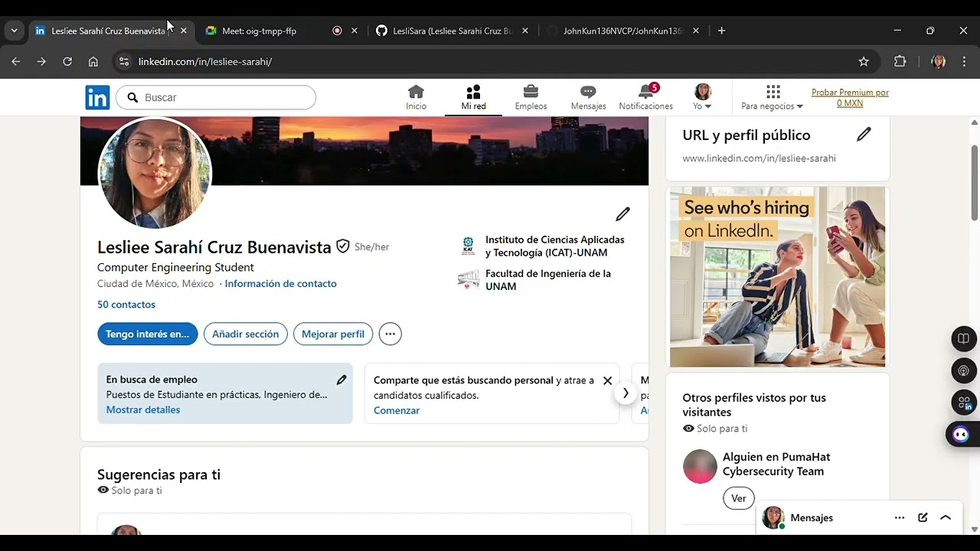980x551 pixels.
Task: Open the profile photo of Lesliee
Action: tap(155, 173)
